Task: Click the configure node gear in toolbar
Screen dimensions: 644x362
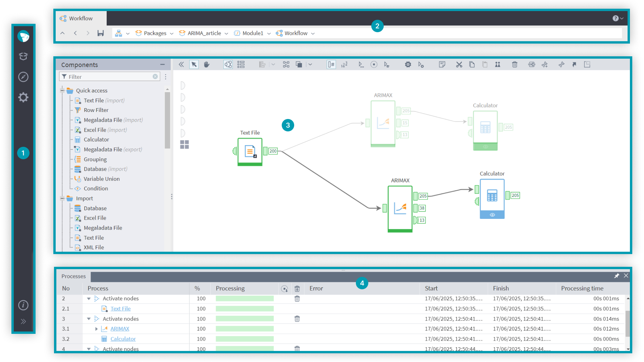Action: (408, 64)
